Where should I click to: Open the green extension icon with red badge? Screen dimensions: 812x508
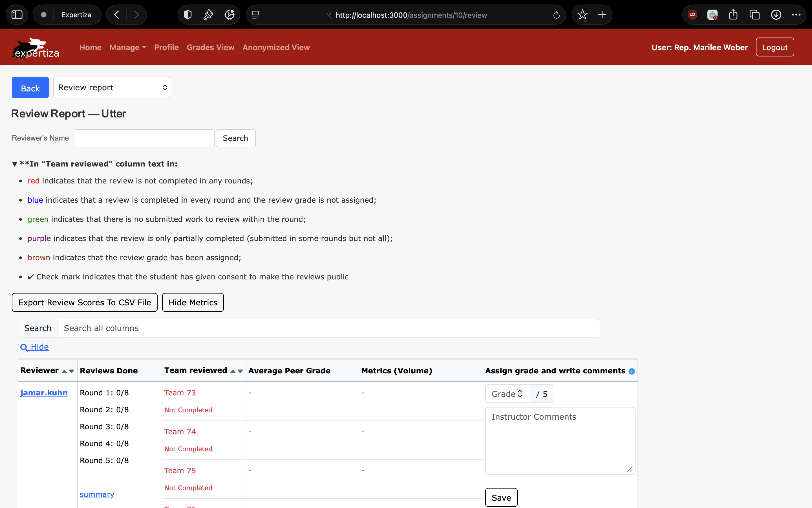click(712, 15)
